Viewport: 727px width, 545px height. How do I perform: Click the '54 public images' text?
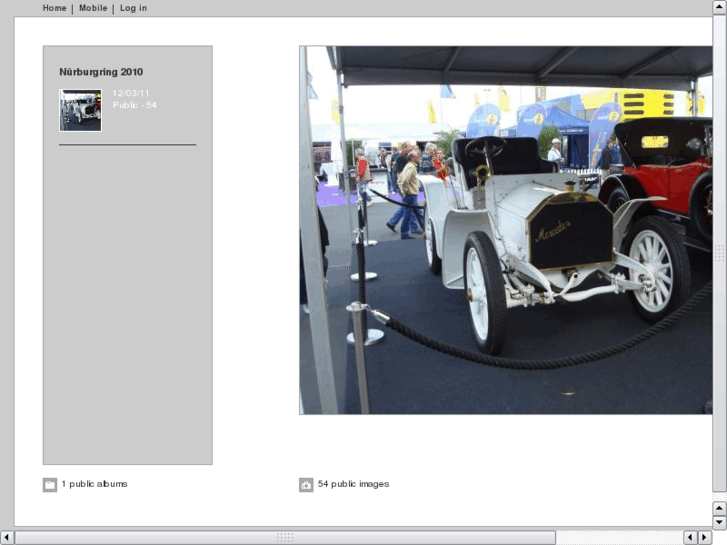[353, 484]
